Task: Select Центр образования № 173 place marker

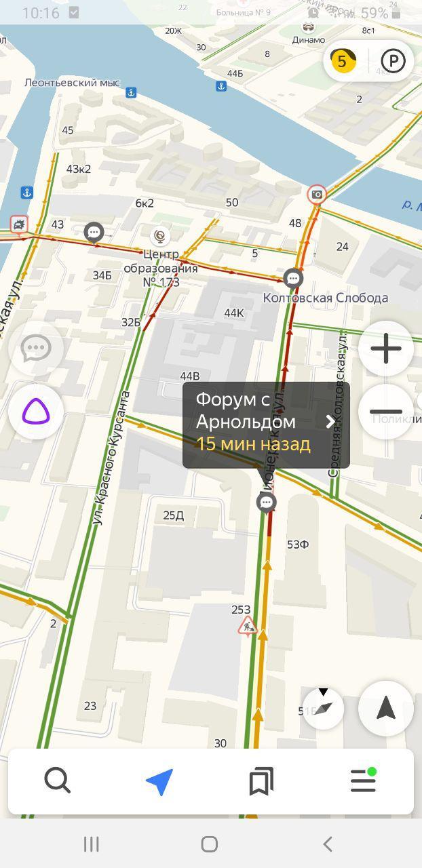Action: pos(160,236)
